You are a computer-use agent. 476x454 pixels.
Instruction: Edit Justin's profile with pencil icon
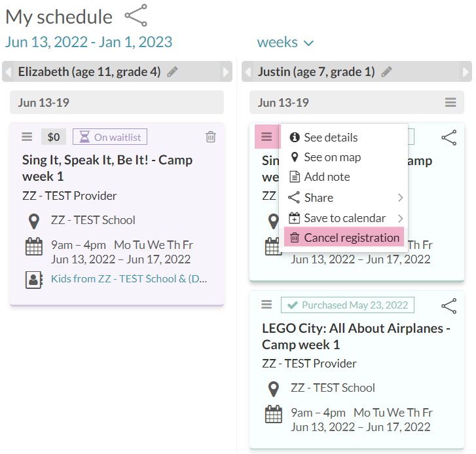[387, 72]
